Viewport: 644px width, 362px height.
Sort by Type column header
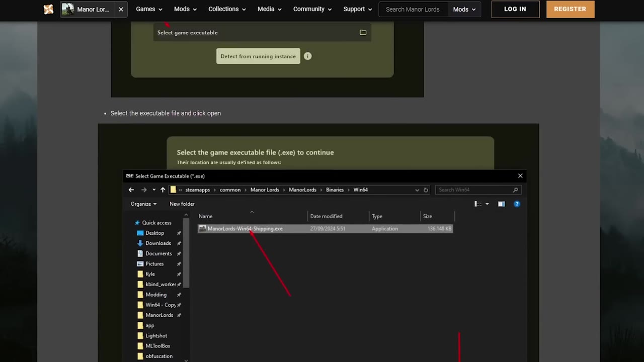(x=394, y=216)
